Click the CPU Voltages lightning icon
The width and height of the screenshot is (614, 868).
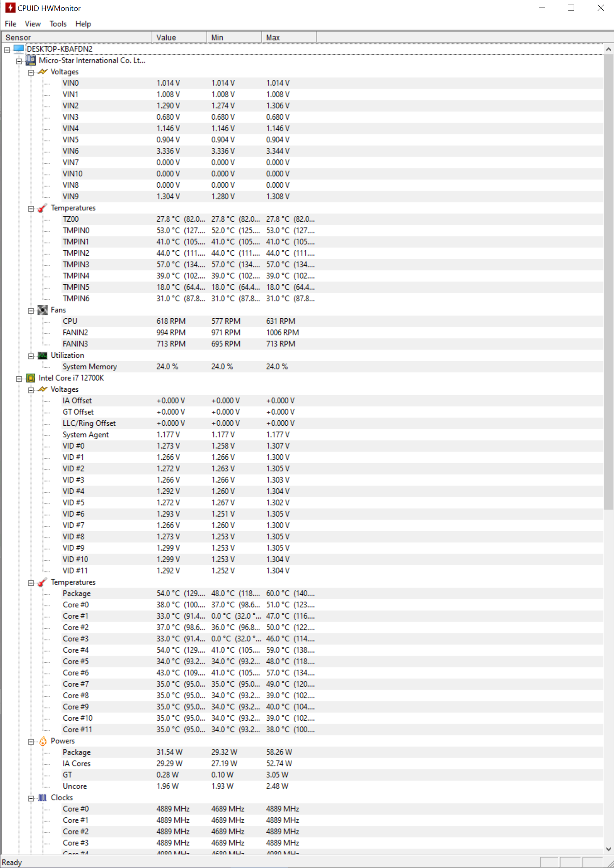point(42,389)
